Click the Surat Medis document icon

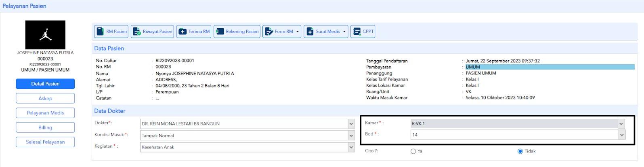[x=310, y=32]
